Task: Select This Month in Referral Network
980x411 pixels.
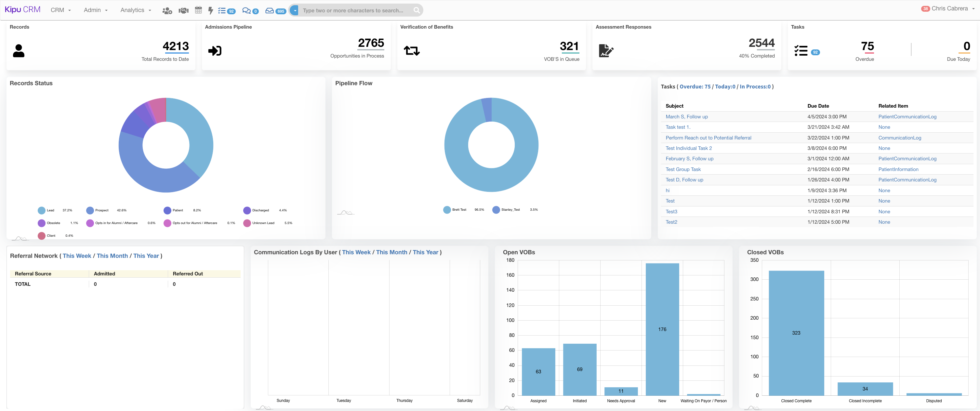Action: (112, 256)
